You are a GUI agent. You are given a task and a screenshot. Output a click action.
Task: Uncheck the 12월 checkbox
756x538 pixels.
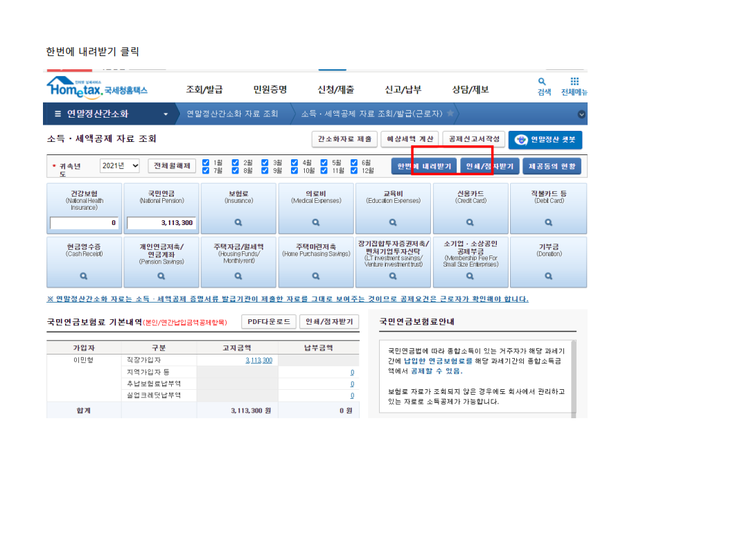[354, 170]
